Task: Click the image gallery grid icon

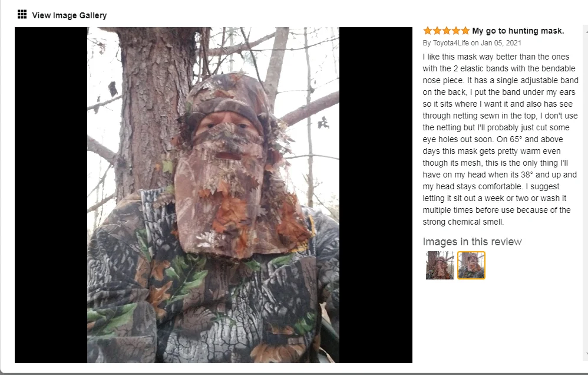Action: click(x=22, y=15)
